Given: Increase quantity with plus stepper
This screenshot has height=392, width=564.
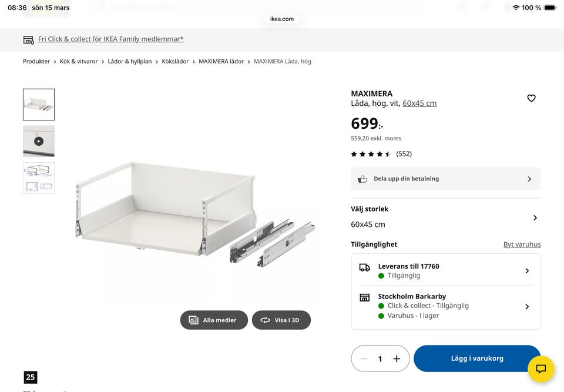Looking at the screenshot, I should pyautogui.click(x=397, y=358).
